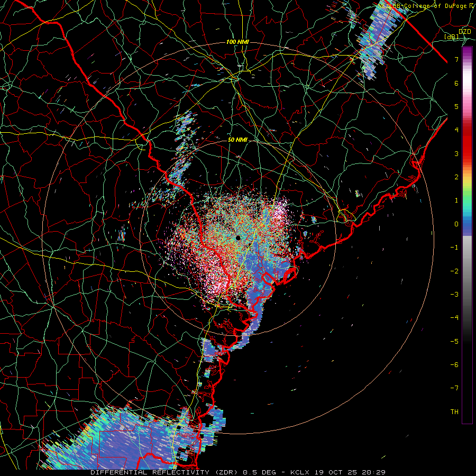Click the "50 NMI" range ring label
The width and height of the screenshot is (476, 476).
237,140
